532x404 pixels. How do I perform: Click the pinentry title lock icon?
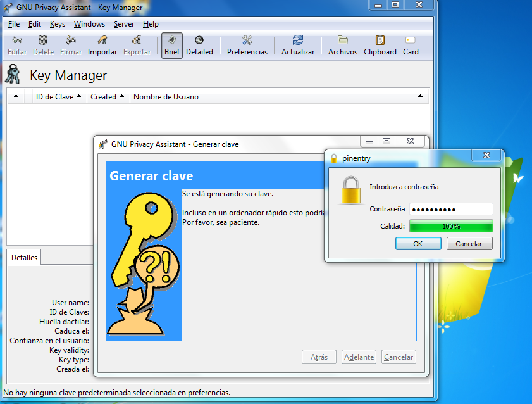pyautogui.click(x=334, y=158)
